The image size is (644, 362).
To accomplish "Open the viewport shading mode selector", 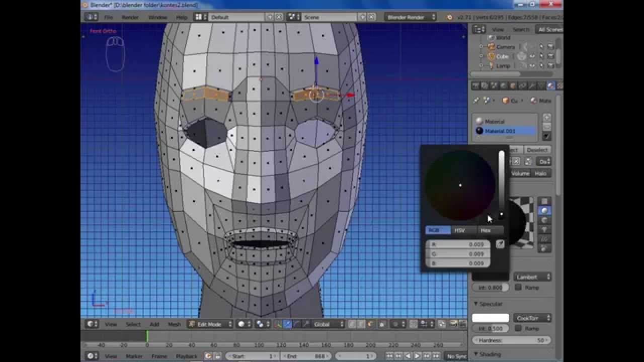I will point(244,324).
